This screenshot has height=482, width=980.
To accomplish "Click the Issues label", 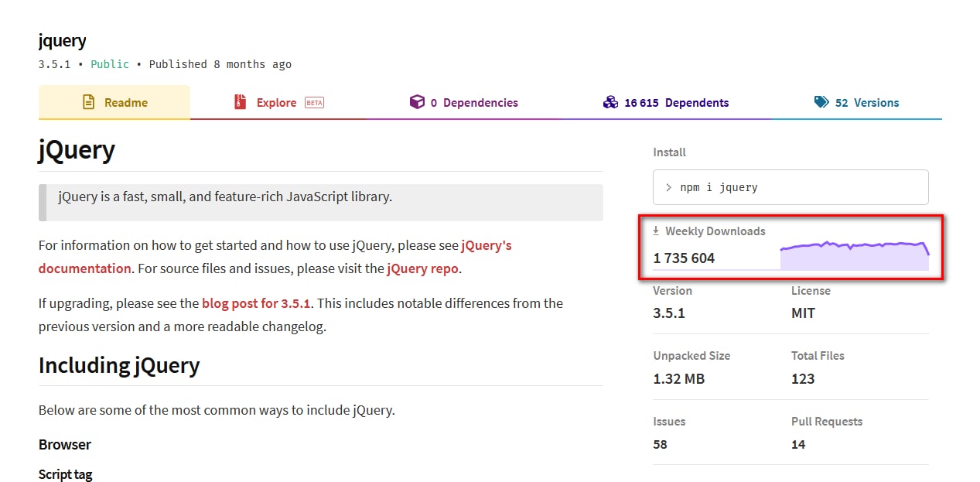I will (x=669, y=422).
